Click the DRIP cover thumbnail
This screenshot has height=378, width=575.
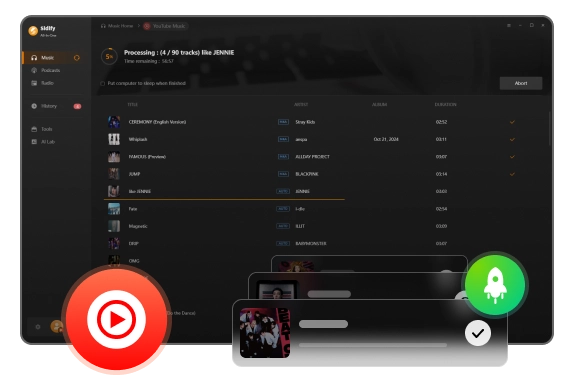click(x=114, y=243)
